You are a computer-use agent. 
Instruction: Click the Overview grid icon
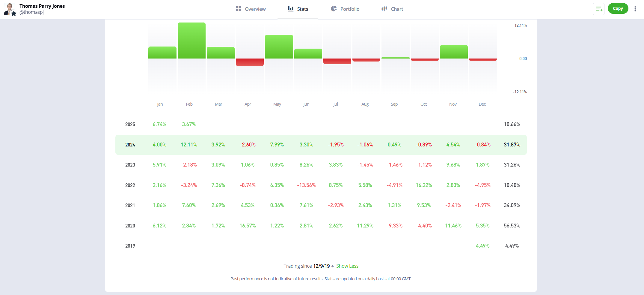(x=238, y=9)
